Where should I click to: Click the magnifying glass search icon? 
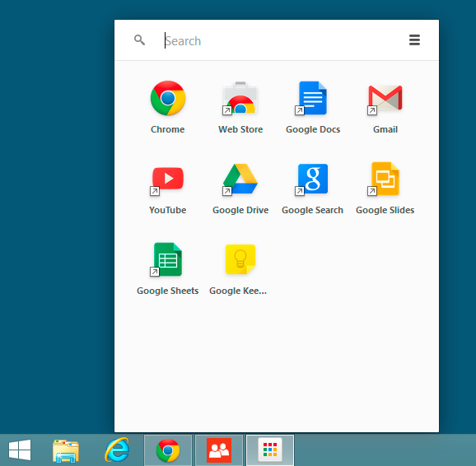pos(139,40)
